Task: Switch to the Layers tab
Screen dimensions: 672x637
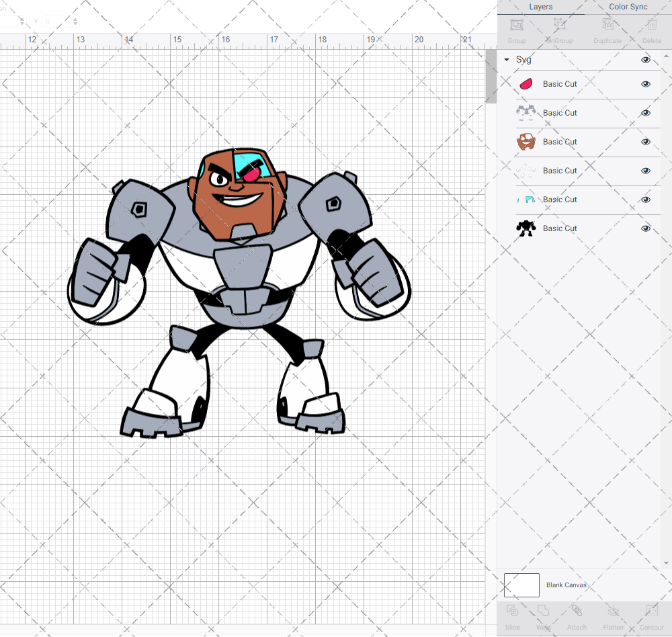Action: coord(540,7)
